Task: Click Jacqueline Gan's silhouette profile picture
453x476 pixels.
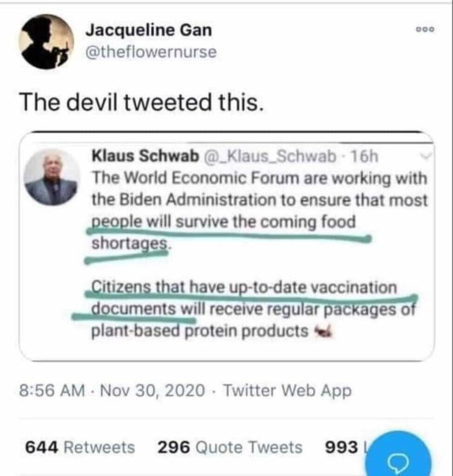Action: point(46,42)
